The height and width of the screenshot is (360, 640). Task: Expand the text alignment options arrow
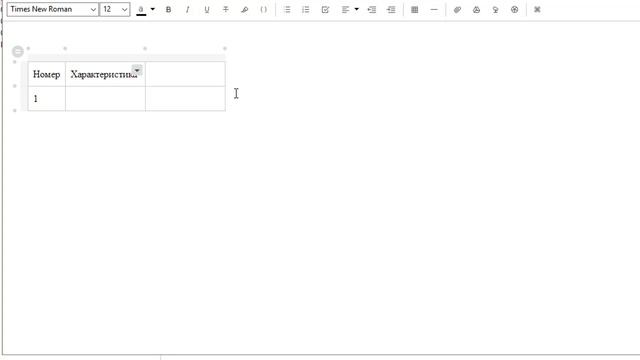(356, 9)
